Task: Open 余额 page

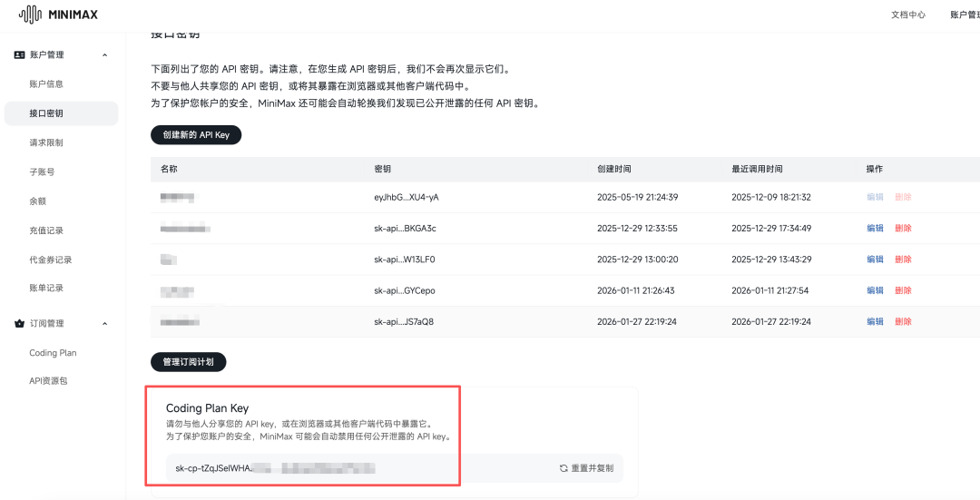Action: pos(37,201)
